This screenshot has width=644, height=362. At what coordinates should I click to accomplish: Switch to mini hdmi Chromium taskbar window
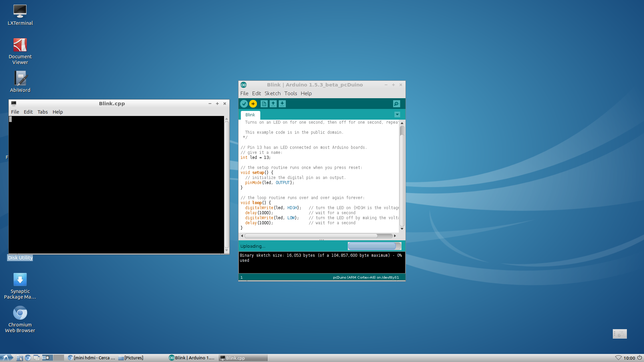tap(91, 358)
